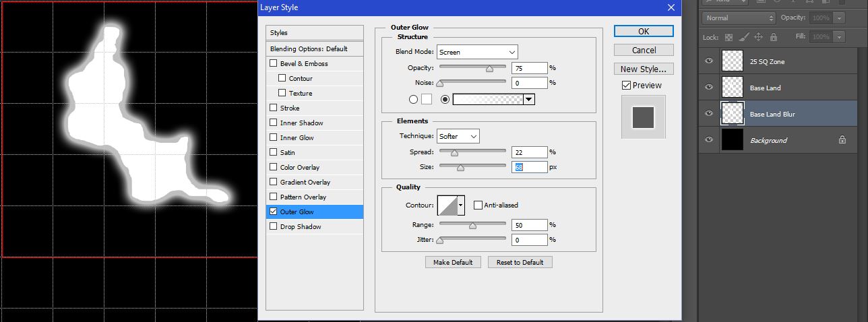The width and height of the screenshot is (868, 322).
Task: Open layer blend mode Normal dropdown
Action: 739,18
